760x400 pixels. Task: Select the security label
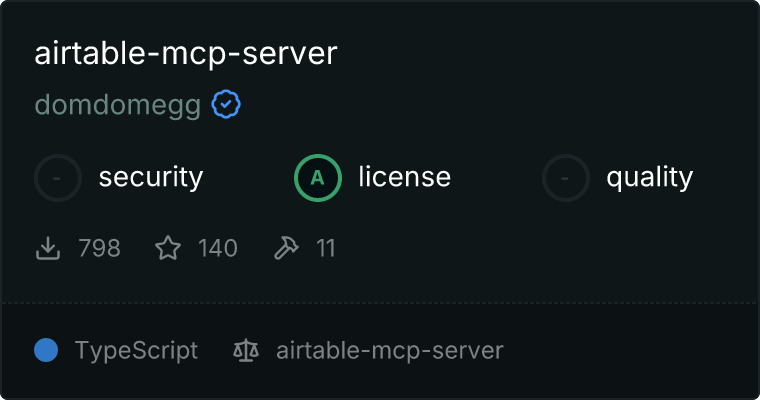pos(151,177)
